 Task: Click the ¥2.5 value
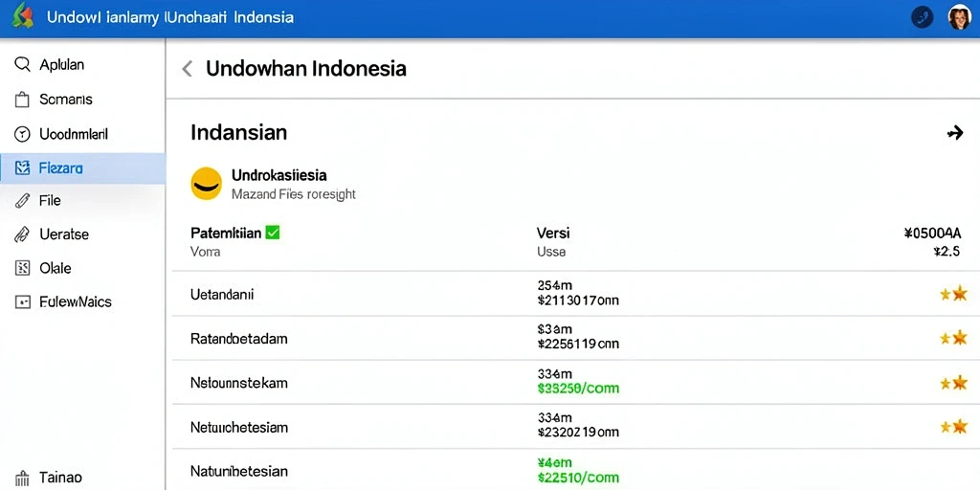point(947,252)
